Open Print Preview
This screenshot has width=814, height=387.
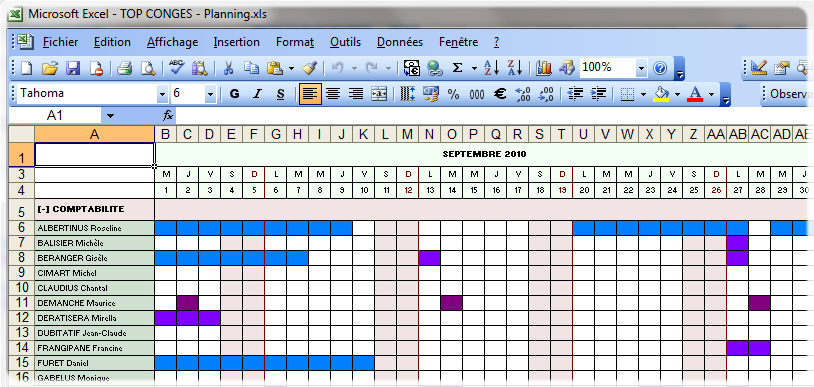(x=148, y=68)
